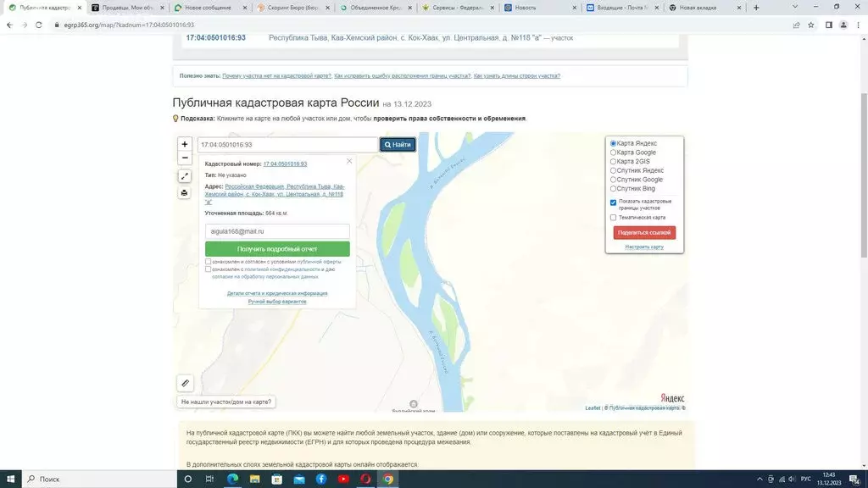Open YouTube from taskbar

[343, 480]
